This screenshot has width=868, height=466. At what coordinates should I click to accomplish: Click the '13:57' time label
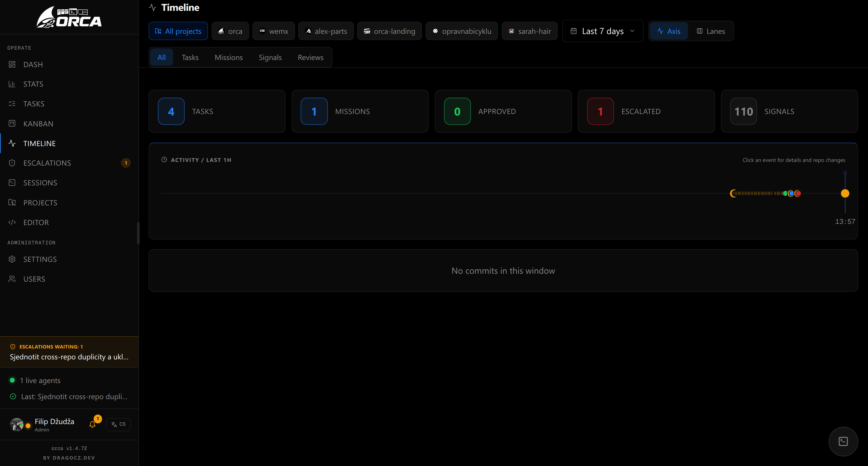pos(845,222)
